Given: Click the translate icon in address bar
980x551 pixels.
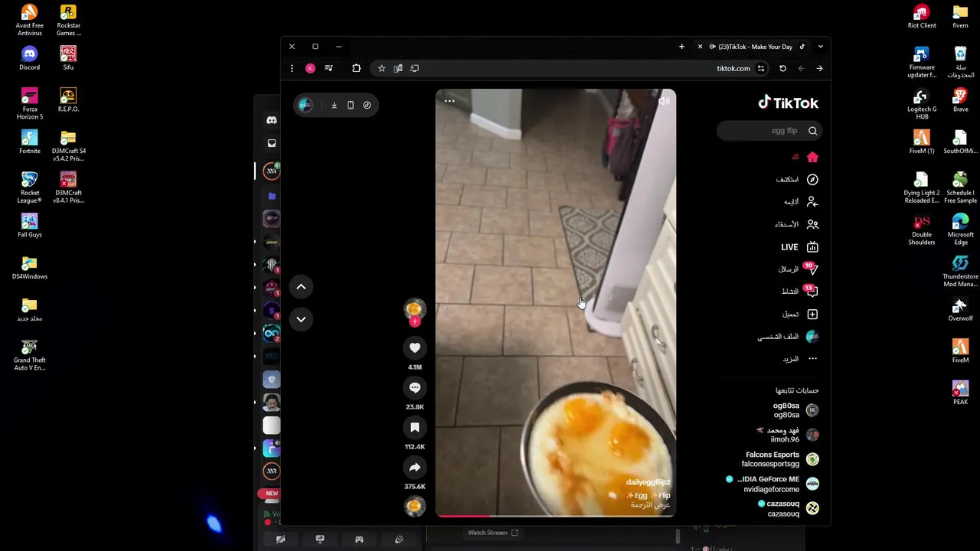Looking at the screenshot, I should [398, 68].
